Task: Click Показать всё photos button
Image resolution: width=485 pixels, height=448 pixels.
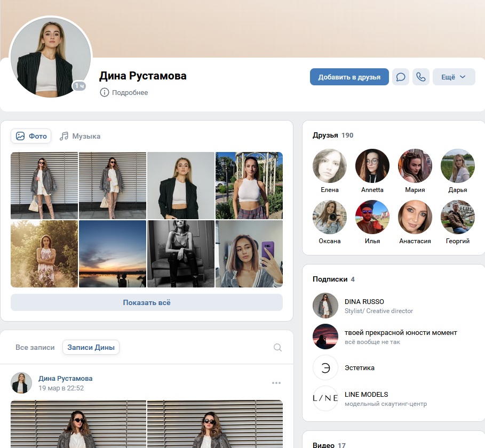Action: coord(147,302)
